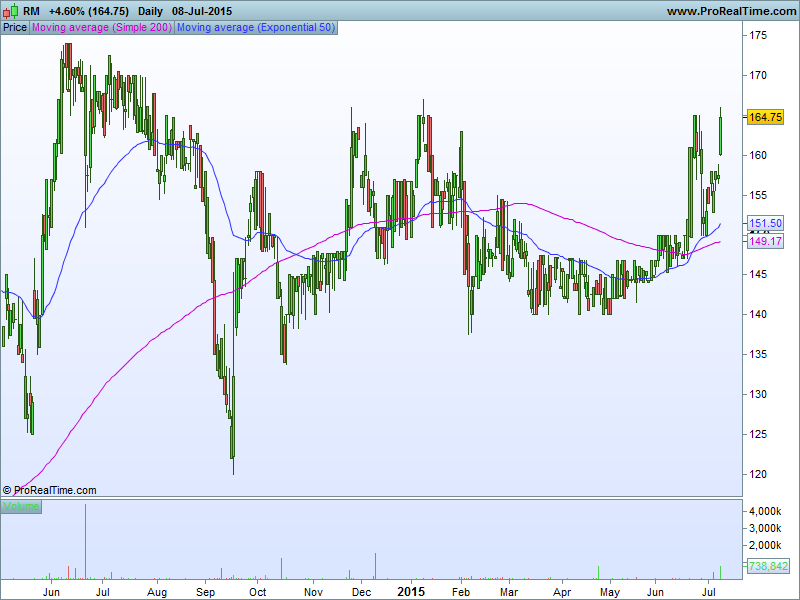Open the Moving average (Simple 200) label
Image resolution: width=800 pixels, height=600 pixels.
coord(102,28)
